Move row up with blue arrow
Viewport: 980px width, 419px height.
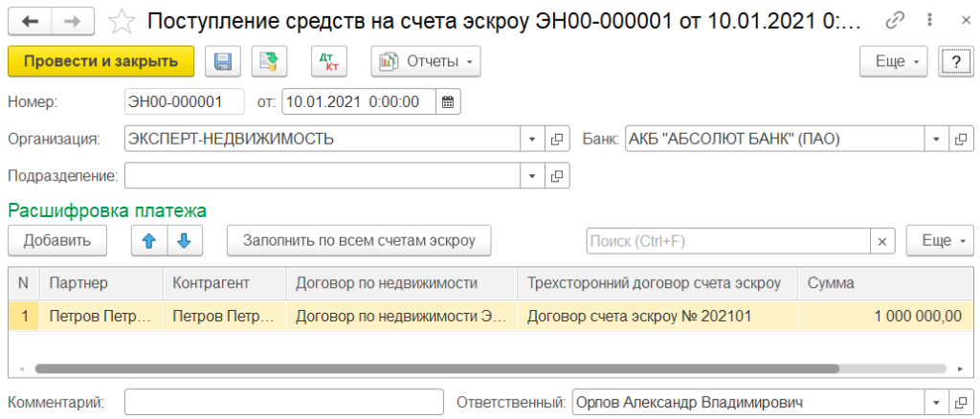tap(148, 241)
